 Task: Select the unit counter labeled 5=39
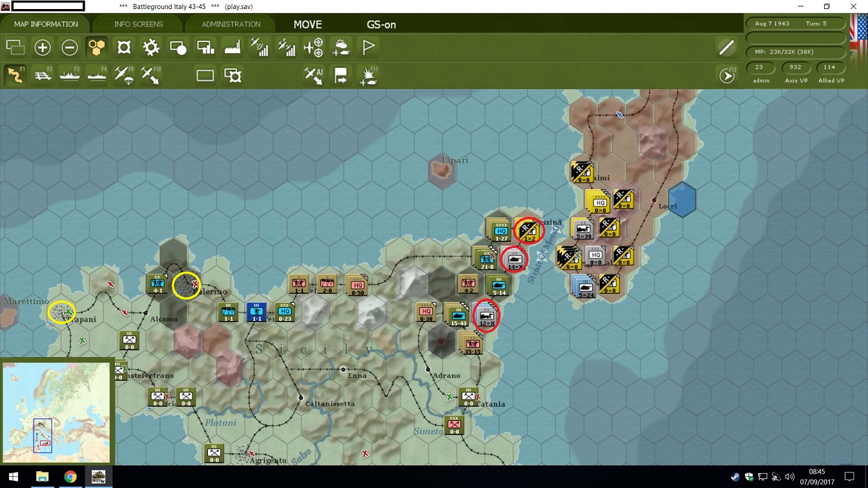584,229
